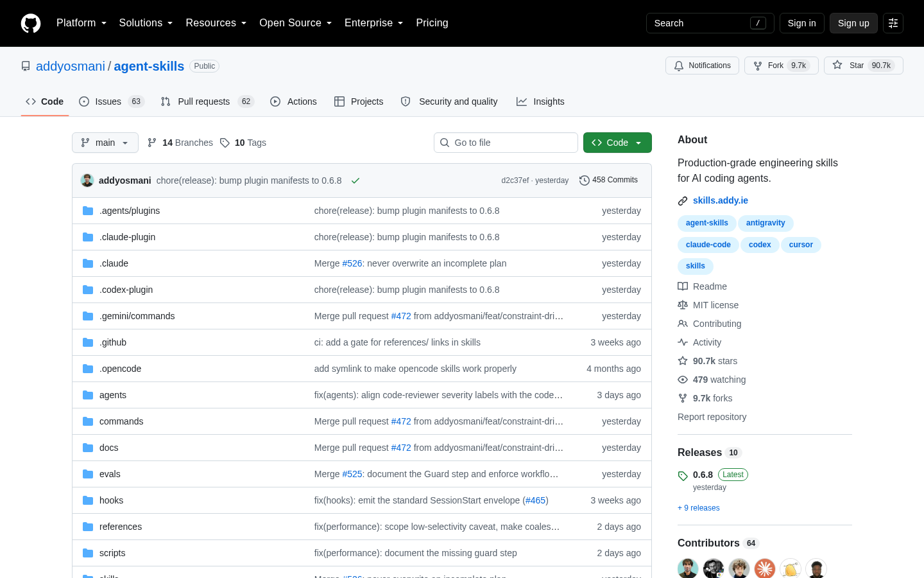Viewport: 924px width, 578px height.
Task: Expand the Solutions menu
Action: click(146, 23)
